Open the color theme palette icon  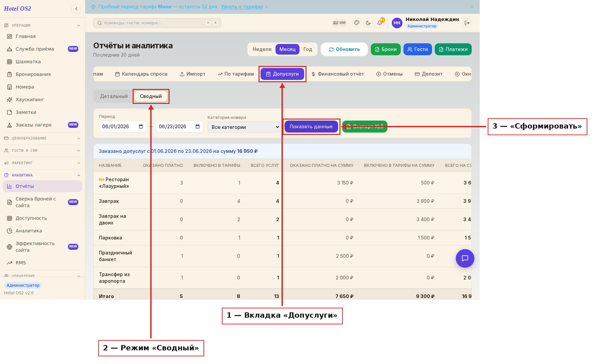[357, 23]
